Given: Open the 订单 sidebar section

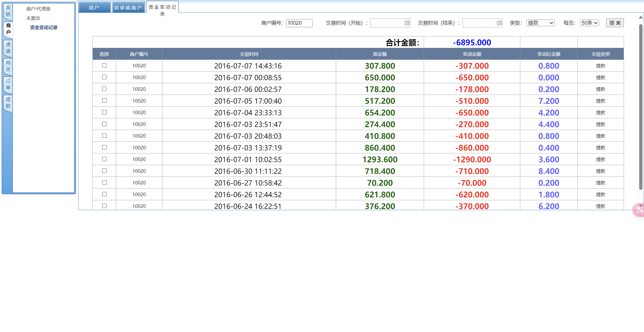Looking at the screenshot, I should (x=8, y=84).
